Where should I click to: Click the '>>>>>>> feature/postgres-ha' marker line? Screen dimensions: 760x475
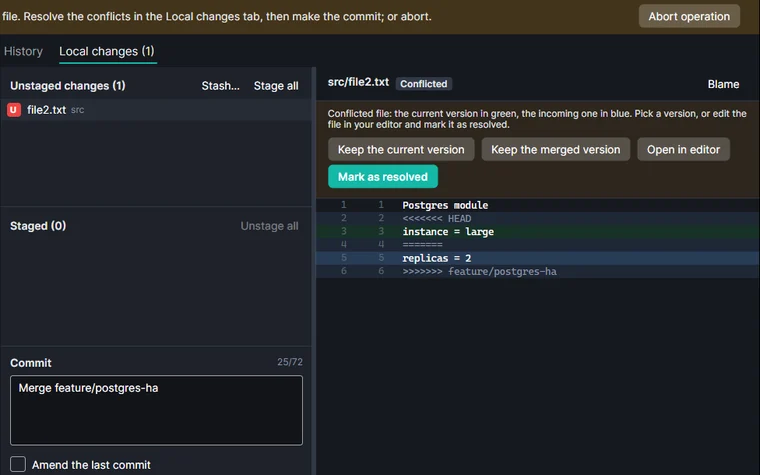coord(538,271)
